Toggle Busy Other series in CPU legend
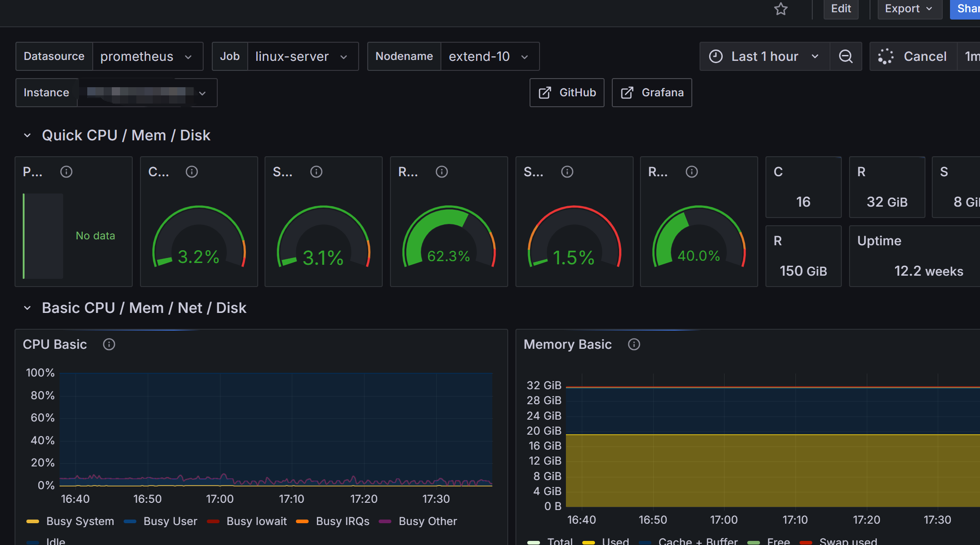This screenshot has height=545, width=980. [427, 521]
